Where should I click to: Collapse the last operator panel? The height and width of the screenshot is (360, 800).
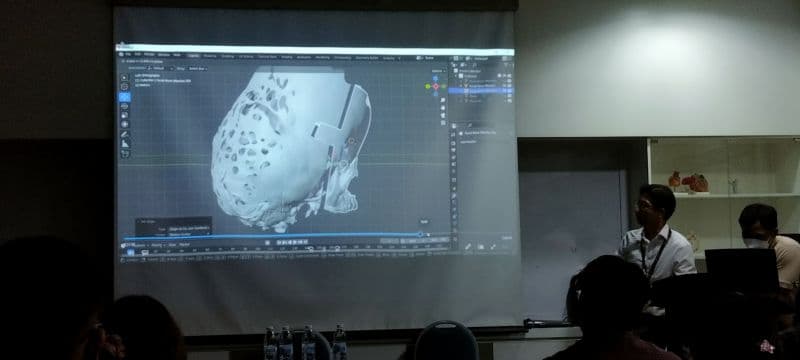click(x=138, y=221)
